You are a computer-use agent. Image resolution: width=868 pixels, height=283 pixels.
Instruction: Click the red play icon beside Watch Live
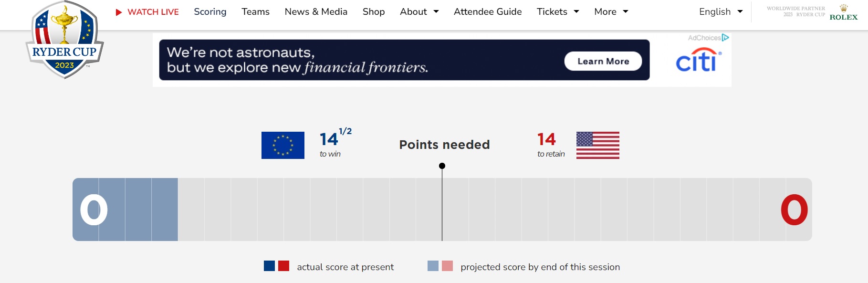coord(119,12)
